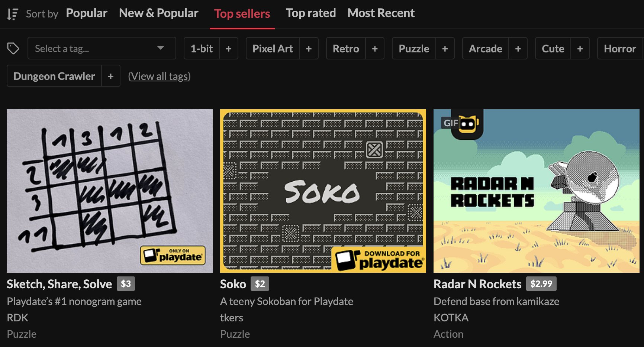Sort by Top rated
644x347 pixels.
click(x=311, y=13)
